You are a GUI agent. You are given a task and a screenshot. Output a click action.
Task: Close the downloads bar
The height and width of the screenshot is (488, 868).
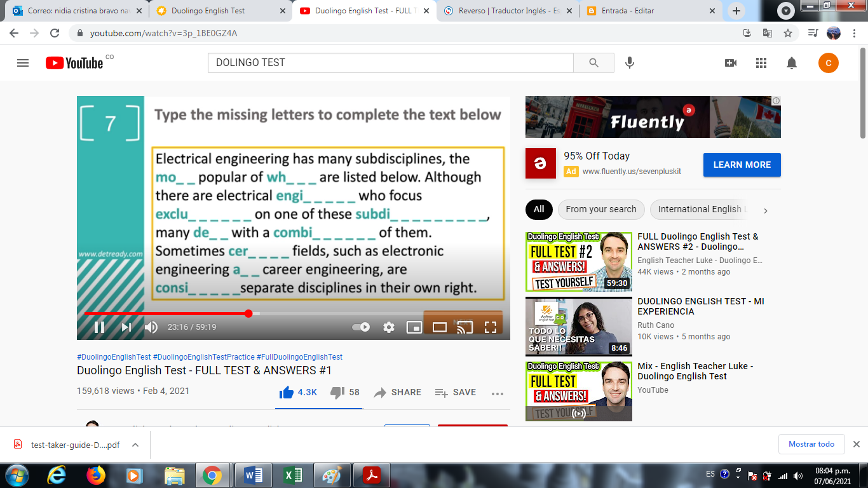(x=856, y=444)
